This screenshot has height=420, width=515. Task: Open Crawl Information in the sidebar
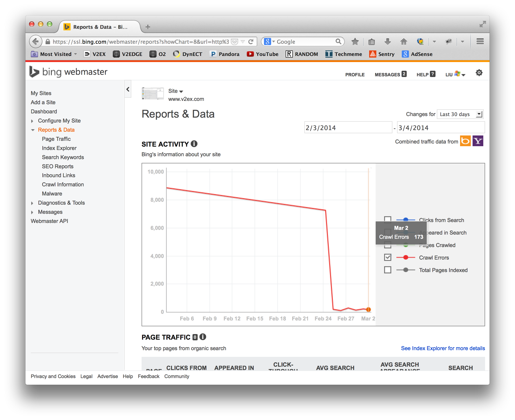pos(63,184)
